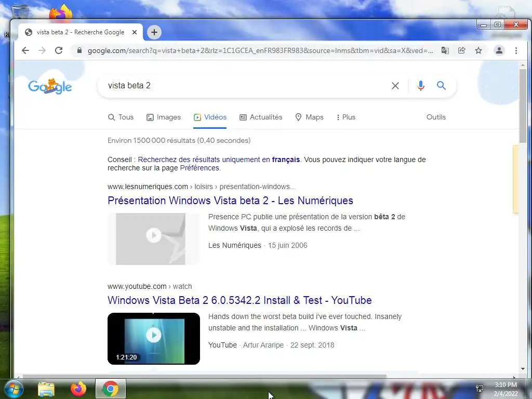Start voice search with microphone
Image resolution: width=532 pixels, height=399 pixels.
(x=421, y=86)
